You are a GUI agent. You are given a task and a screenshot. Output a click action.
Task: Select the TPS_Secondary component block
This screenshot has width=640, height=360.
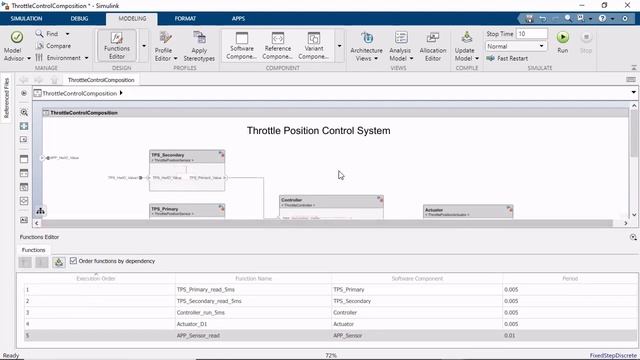click(x=187, y=171)
